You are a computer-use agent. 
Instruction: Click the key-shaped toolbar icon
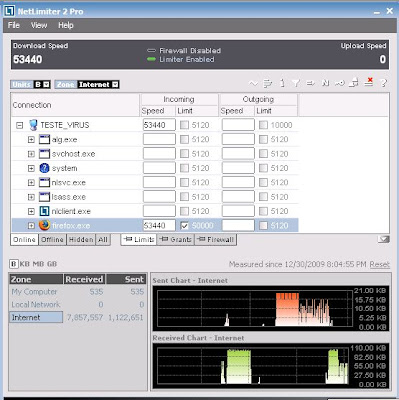tap(339, 83)
